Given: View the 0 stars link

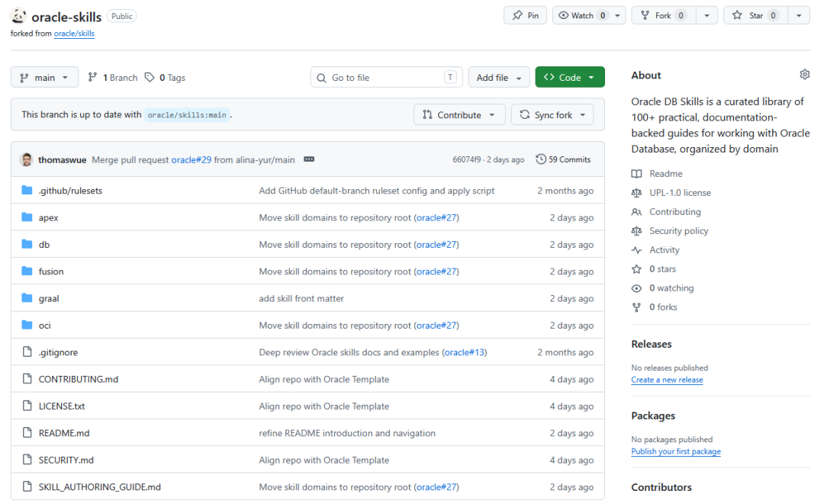Looking at the screenshot, I should pos(663,269).
